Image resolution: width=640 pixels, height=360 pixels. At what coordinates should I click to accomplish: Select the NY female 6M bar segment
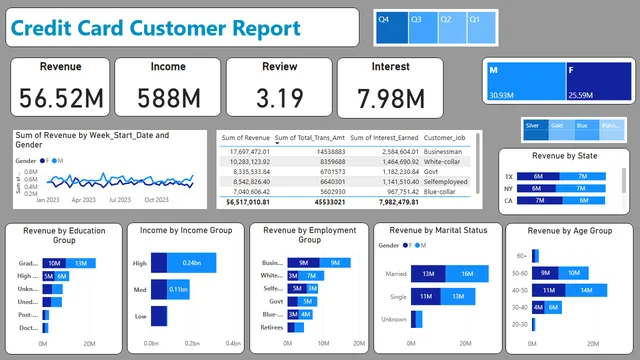536,189
